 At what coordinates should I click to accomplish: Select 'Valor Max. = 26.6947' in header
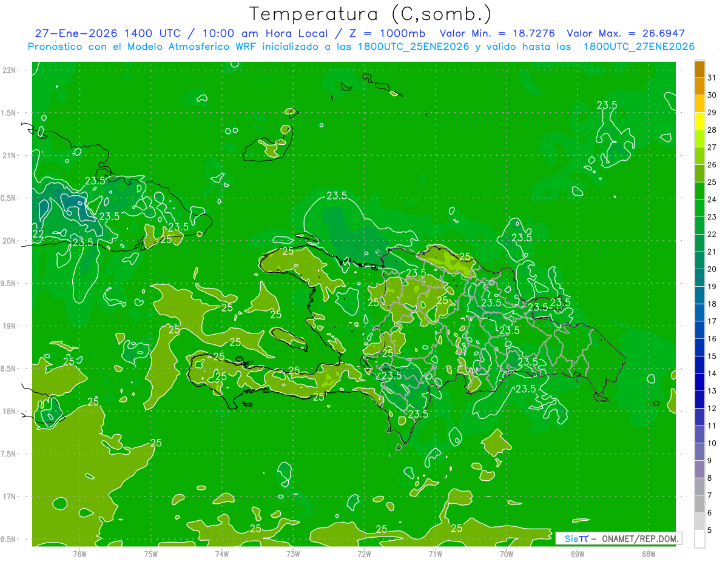coord(626,33)
